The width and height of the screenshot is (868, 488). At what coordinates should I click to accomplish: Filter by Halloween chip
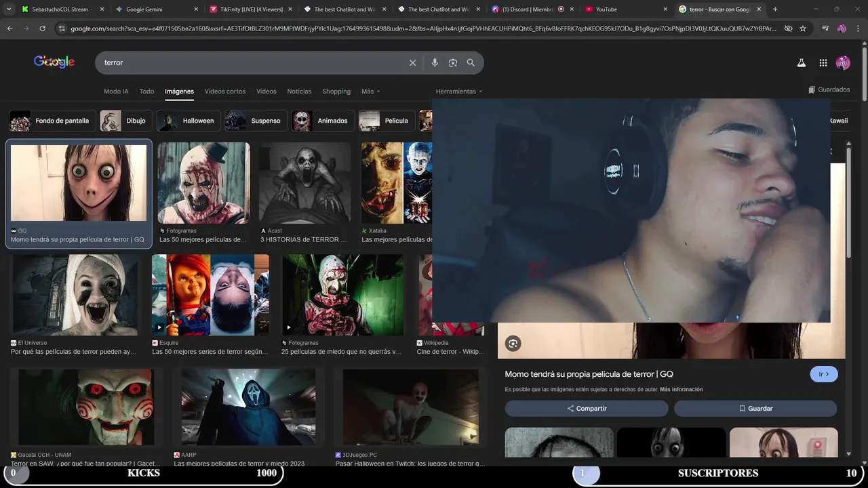(x=188, y=121)
